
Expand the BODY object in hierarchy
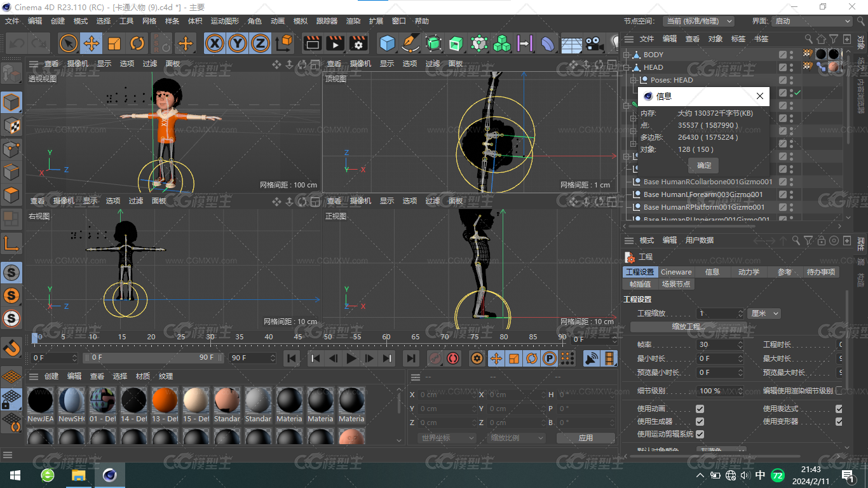point(627,55)
